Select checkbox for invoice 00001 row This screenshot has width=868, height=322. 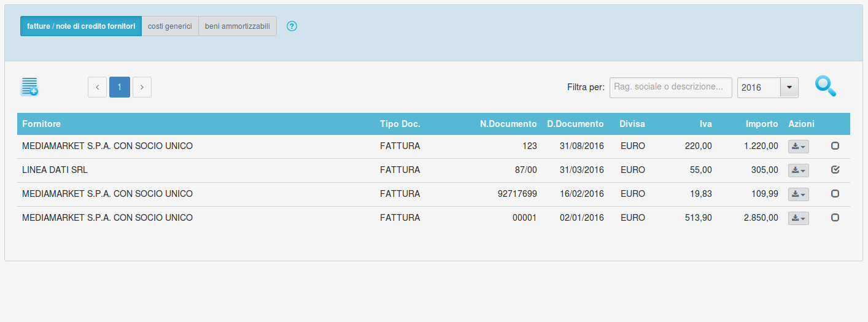[x=835, y=218]
